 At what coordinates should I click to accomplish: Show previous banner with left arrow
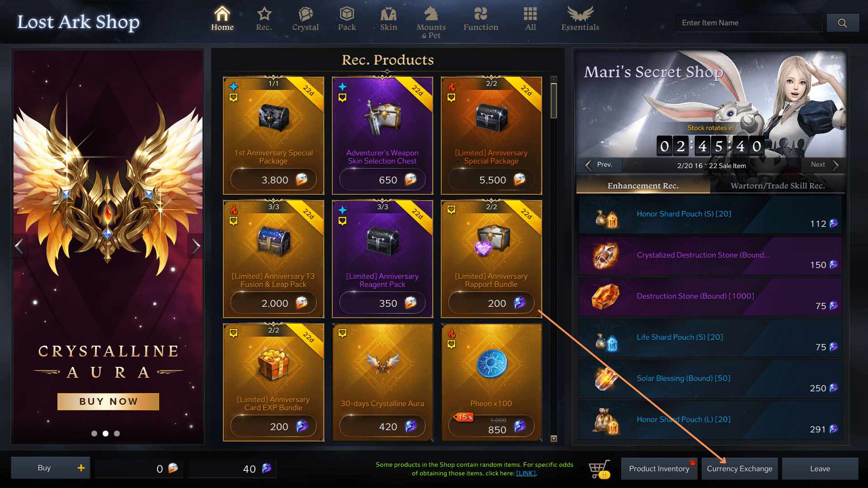click(x=19, y=246)
